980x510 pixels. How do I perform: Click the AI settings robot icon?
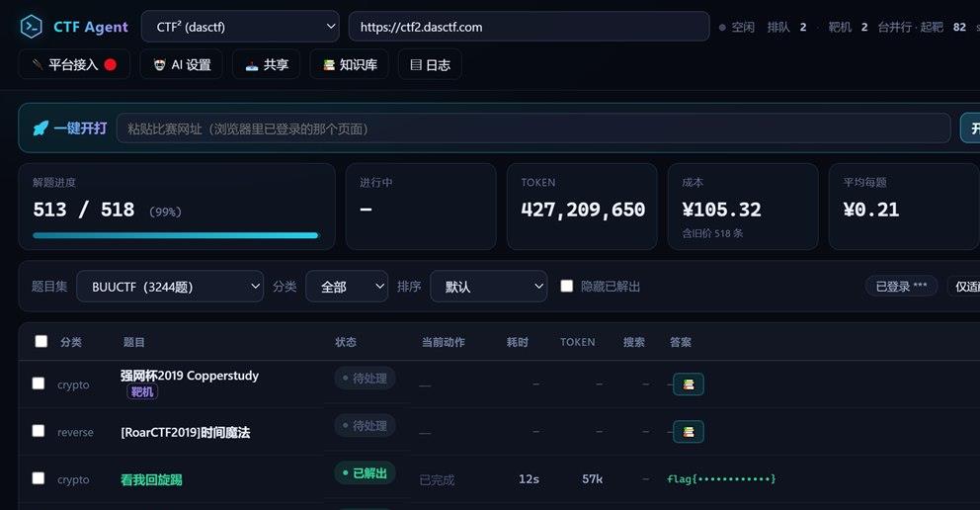tap(159, 64)
